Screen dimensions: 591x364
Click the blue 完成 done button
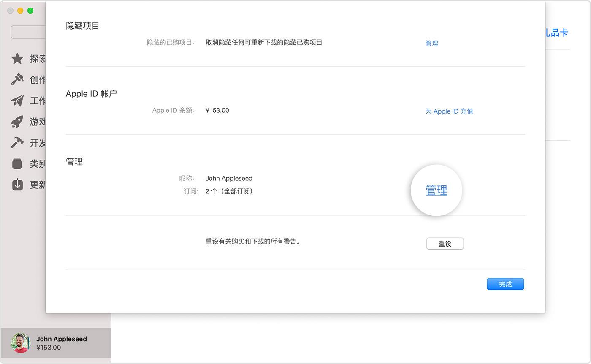coord(505,284)
